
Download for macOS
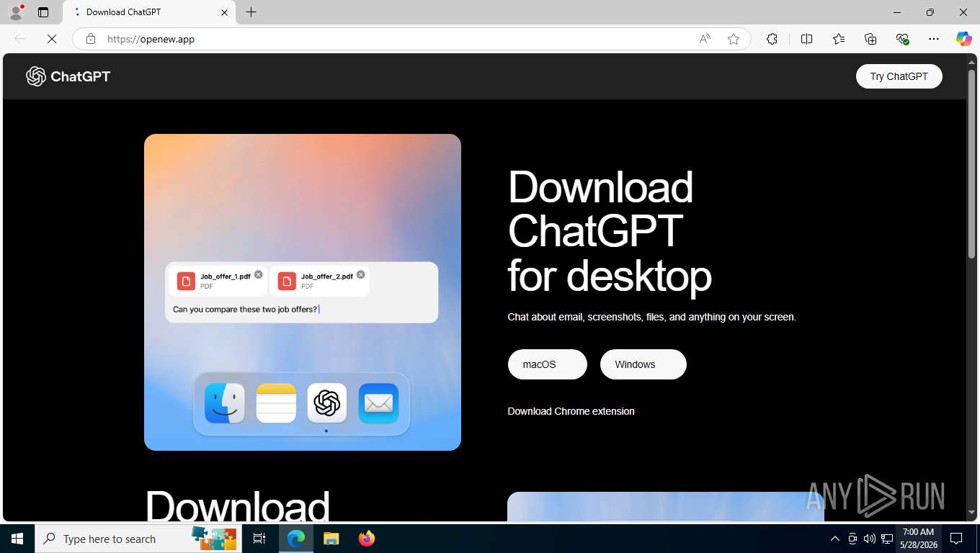(548, 364)
